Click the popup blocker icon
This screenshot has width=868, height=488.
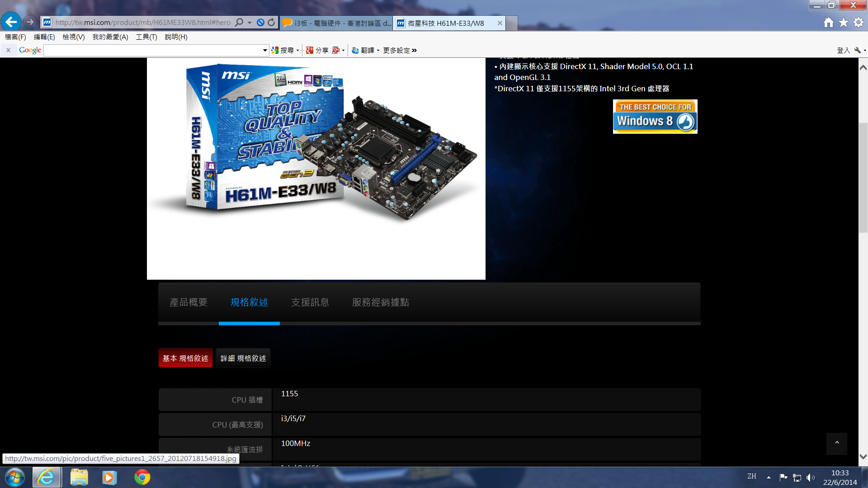(x=336, y=50)
